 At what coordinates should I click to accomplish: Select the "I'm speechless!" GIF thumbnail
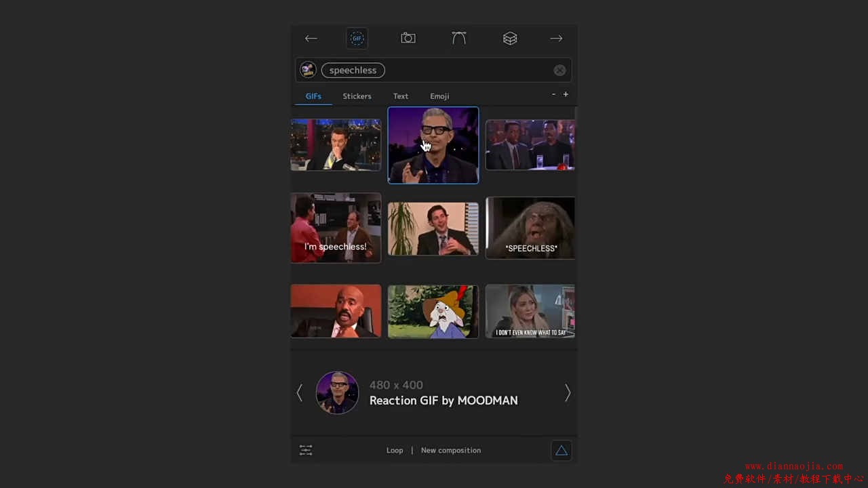tap(336, 228)
